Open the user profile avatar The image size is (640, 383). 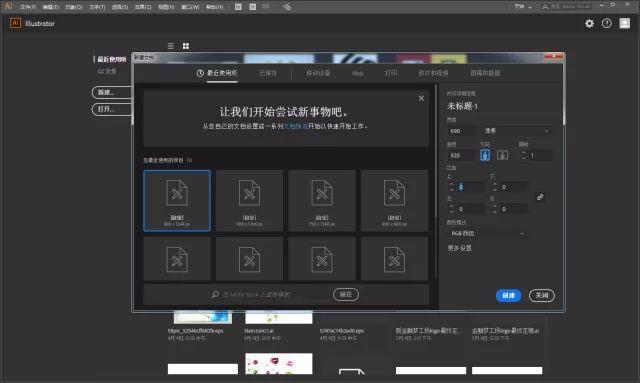point(624,23)
